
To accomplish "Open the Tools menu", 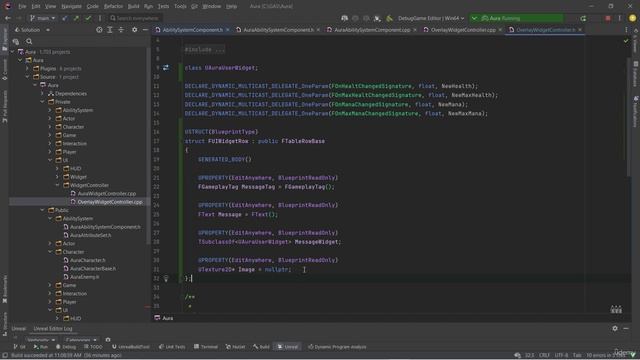I will 180,6.
